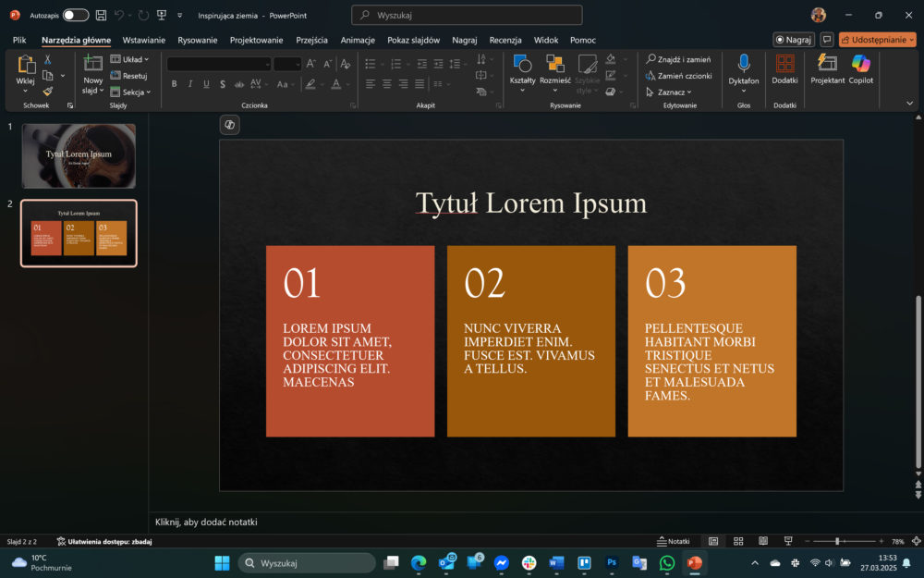Open the Plik menu
The image size is (924, 578).
(19, 40)
